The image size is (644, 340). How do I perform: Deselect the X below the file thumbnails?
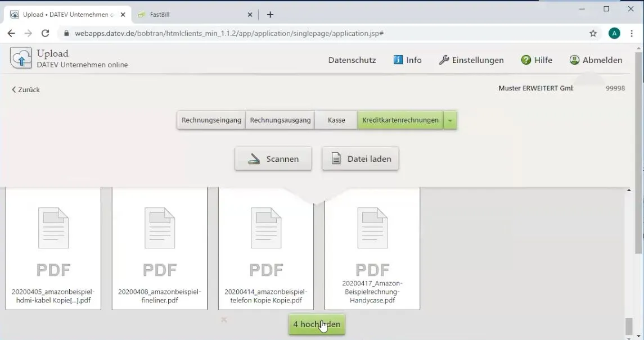(224, 320)
